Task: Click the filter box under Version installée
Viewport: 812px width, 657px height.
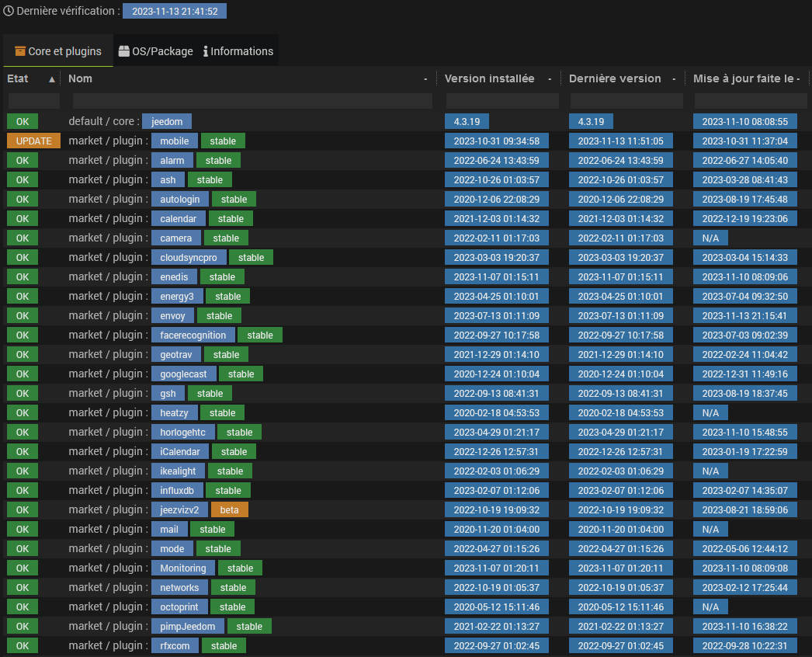Action: [x=501, y=101]
